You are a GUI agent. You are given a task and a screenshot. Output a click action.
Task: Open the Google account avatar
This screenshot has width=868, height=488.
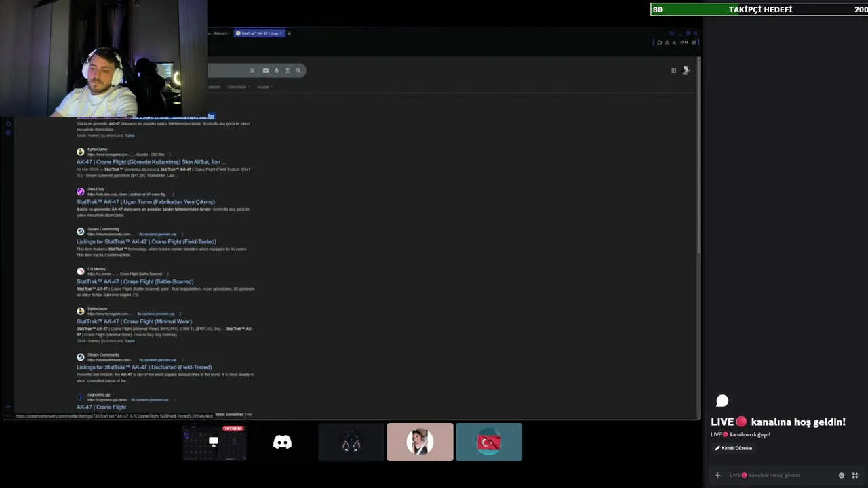(686, 70)
